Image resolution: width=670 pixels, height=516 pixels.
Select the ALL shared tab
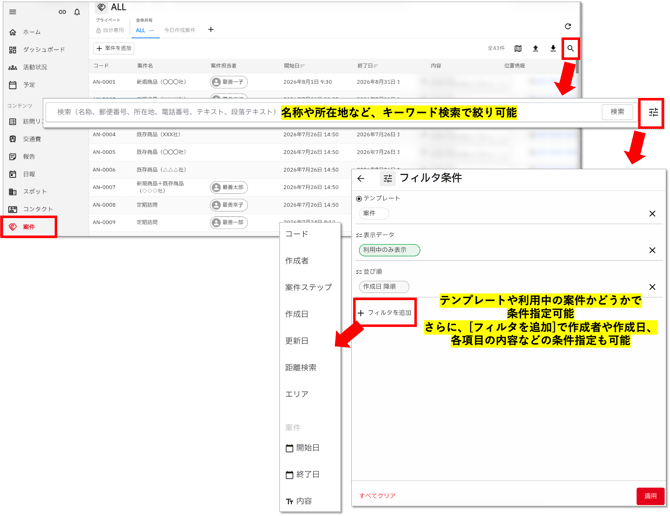[x=145, y=30]
